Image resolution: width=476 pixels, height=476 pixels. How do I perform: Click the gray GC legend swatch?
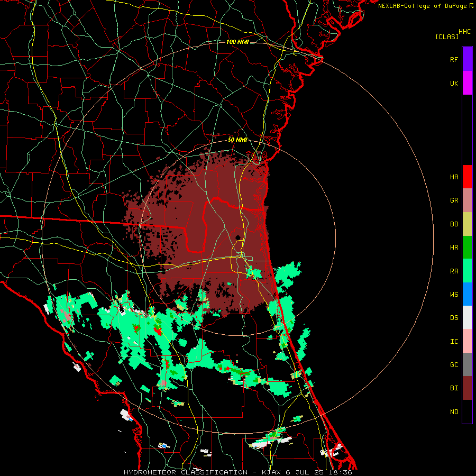click(x=467, y=364)
